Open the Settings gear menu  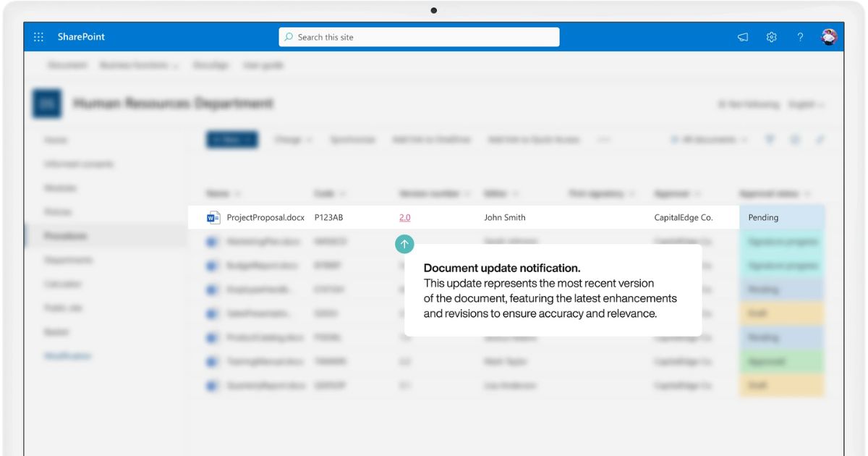pos(772,37)
